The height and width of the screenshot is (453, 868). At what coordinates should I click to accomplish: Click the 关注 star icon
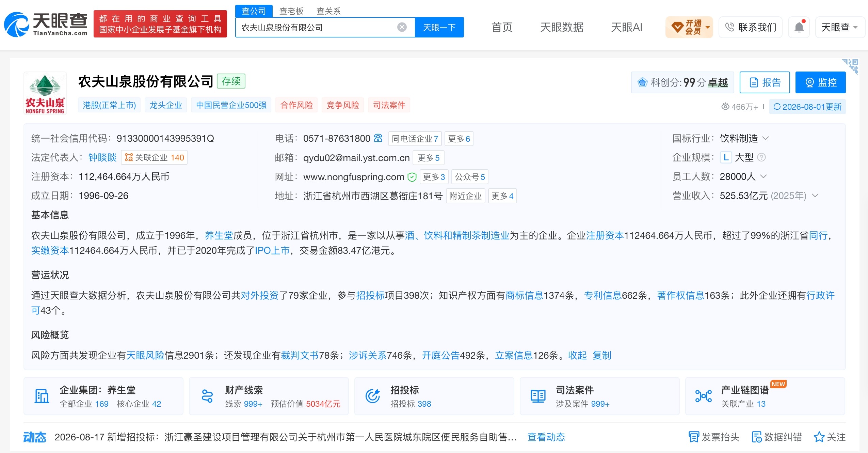pyautogui.click(x=819, y=437)
